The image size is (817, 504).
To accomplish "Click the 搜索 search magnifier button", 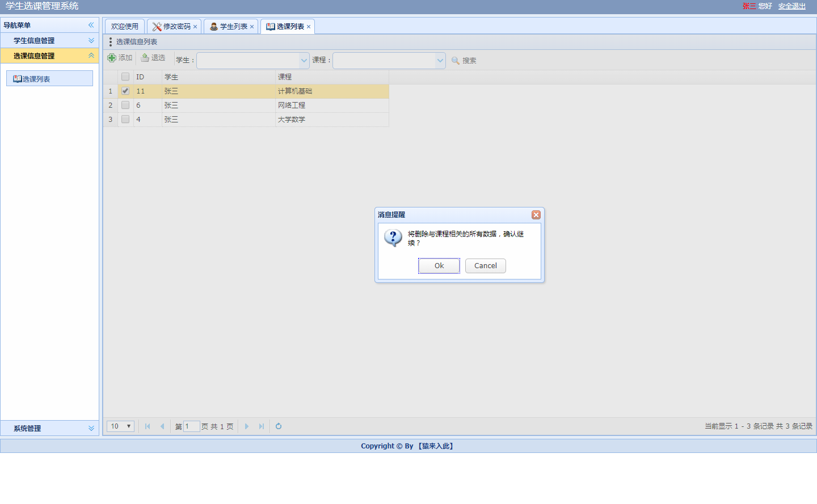I will pos(464,60).
